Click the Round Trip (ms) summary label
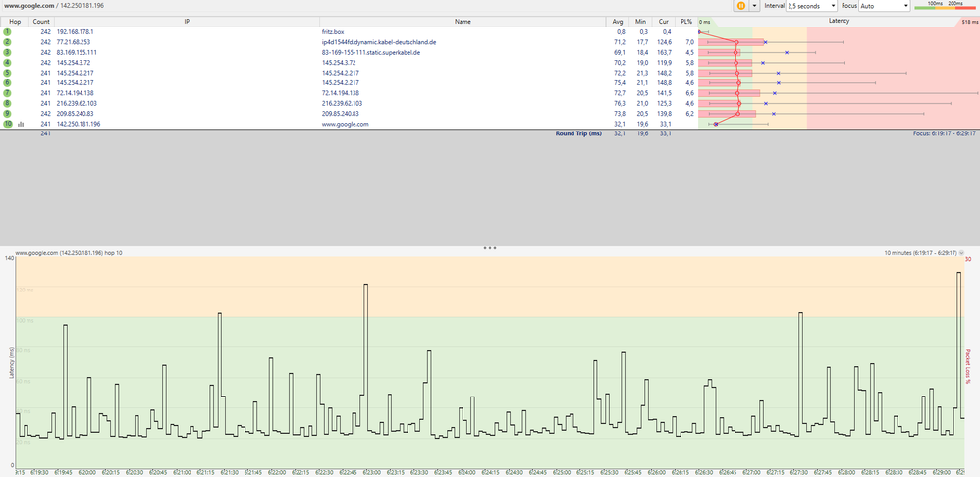The image size is (980, 477). (x=578, y=133)
